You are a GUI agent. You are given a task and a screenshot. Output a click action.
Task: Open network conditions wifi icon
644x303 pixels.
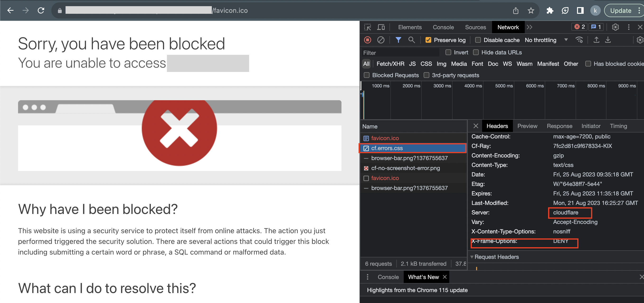tap(579, 40)
